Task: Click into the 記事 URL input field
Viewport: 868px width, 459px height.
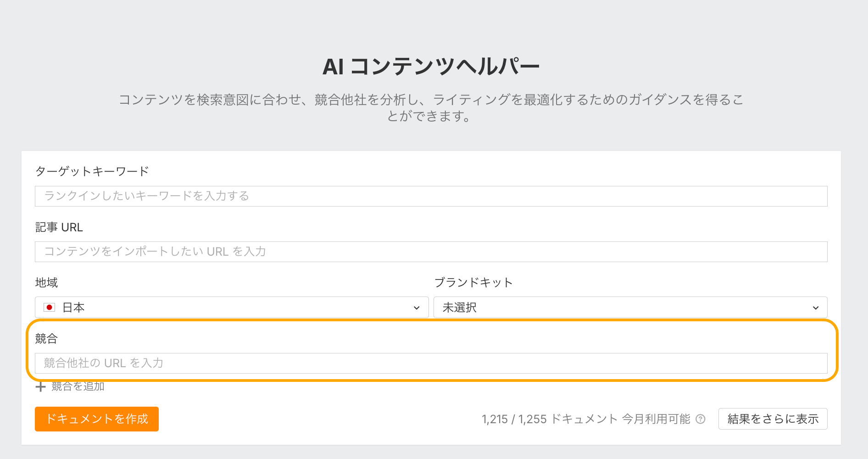Action: click(x=431, y=252)
